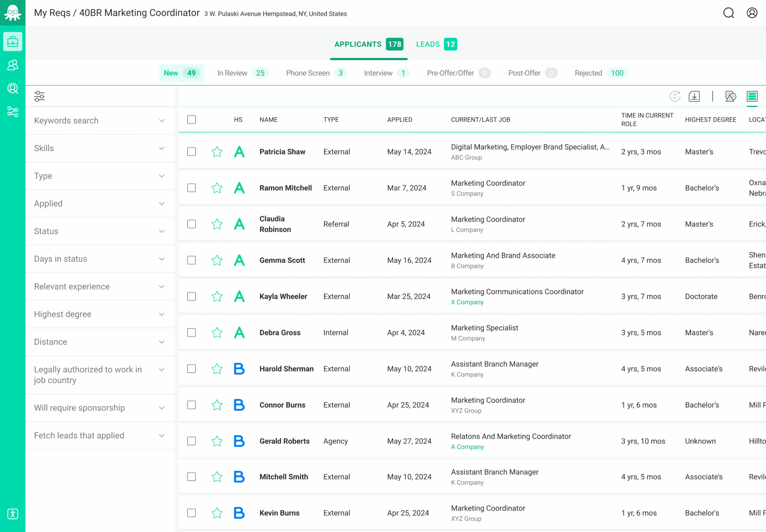Check the box for Kayla Wheeler
The image size is (766, 532).
coord(191,296)
